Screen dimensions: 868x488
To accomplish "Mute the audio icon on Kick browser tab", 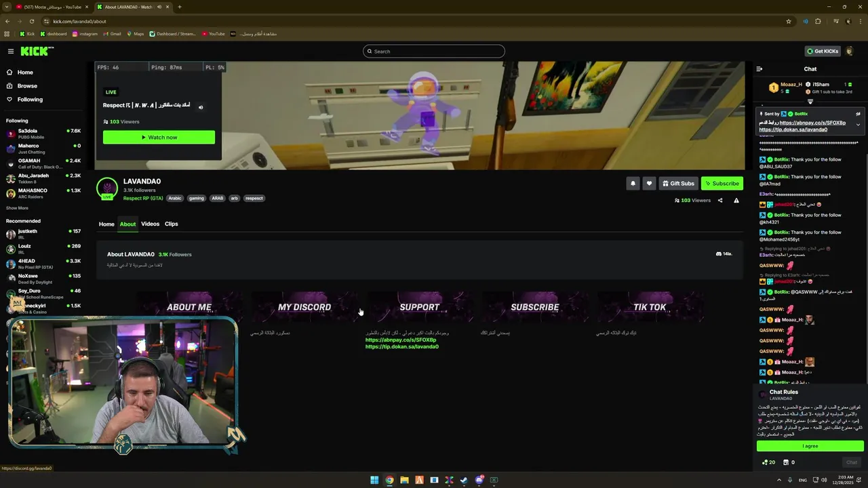I will (x=159, y=7).
